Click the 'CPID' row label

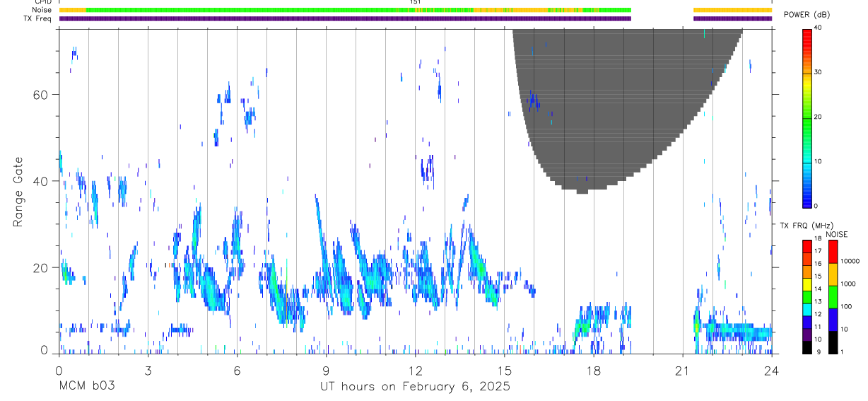pos(43,2)
